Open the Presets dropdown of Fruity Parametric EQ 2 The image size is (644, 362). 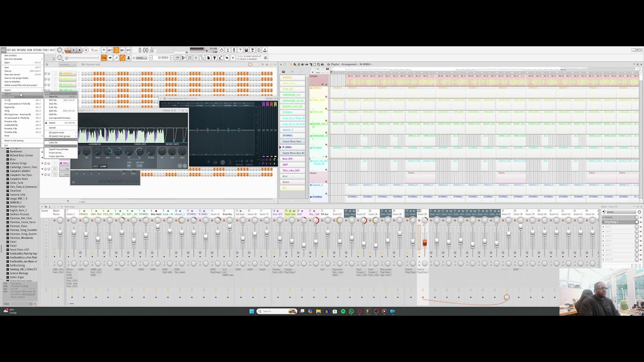point(269,99)
